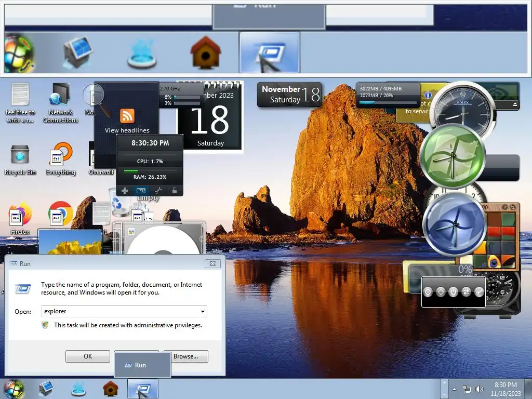
Task: Click the key button on the shutdown gadget
Action: [478, 292]
